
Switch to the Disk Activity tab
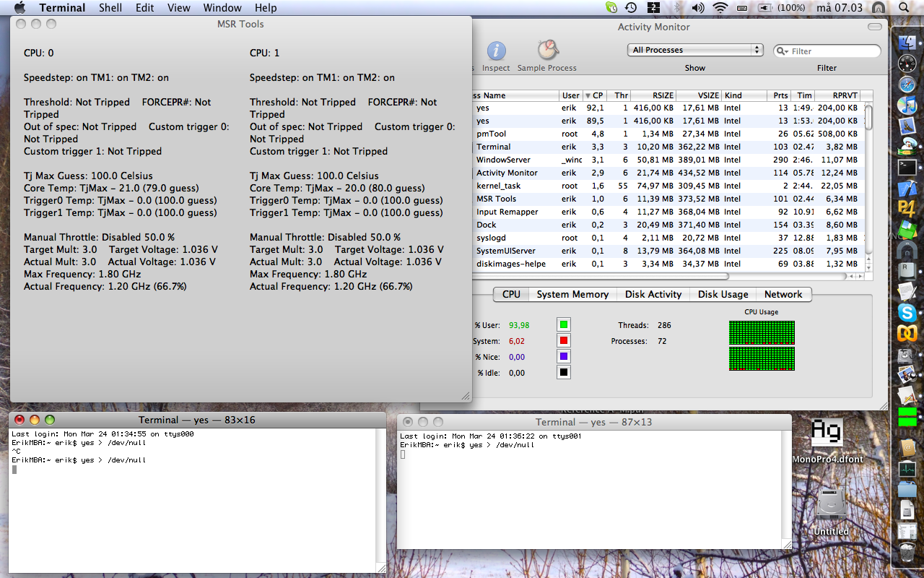(x=653, y=294)
